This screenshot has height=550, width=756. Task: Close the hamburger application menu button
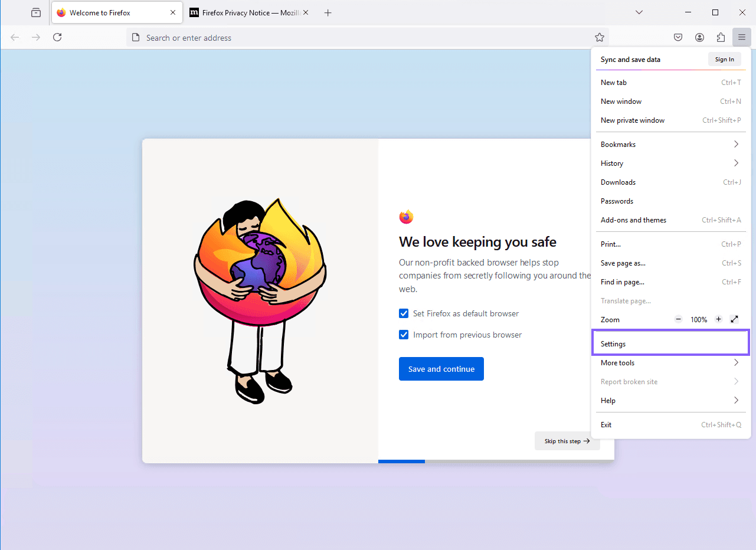[742, 38]
